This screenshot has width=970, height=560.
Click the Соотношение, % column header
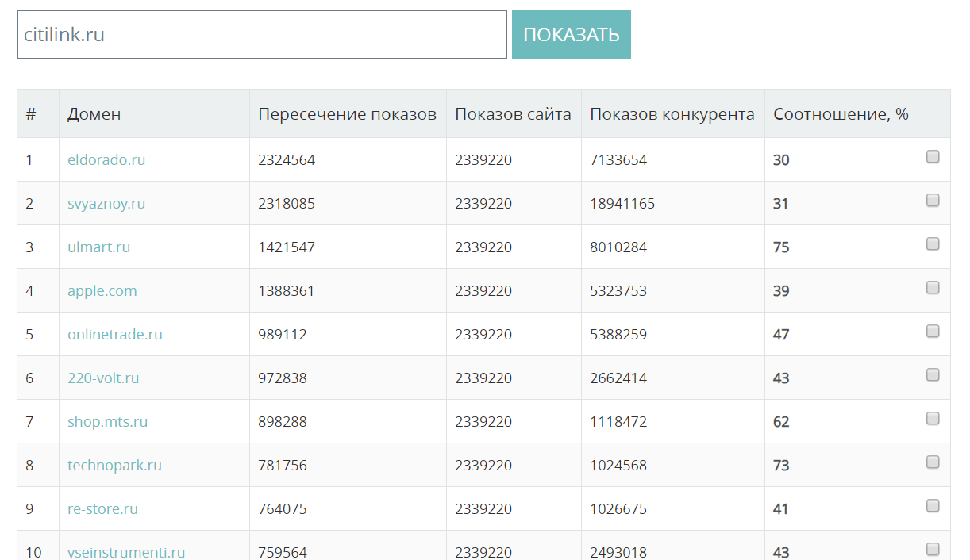coord(841,114)
